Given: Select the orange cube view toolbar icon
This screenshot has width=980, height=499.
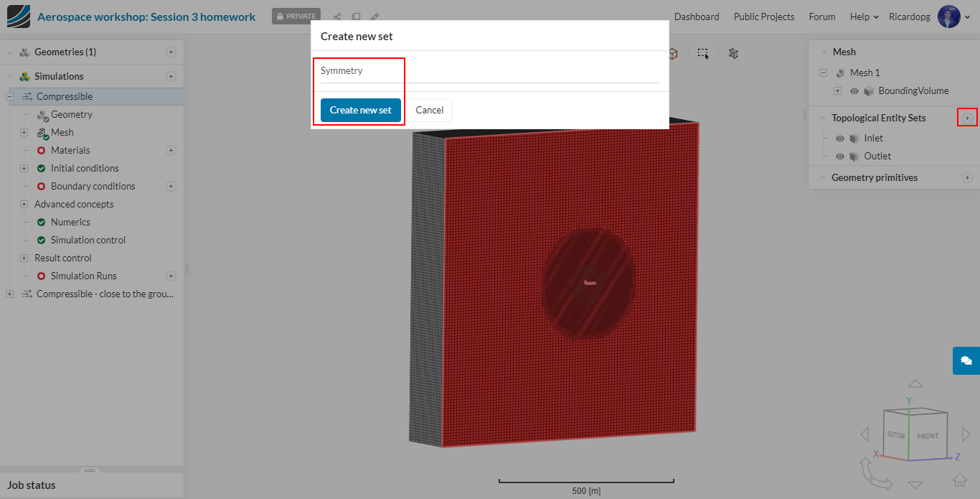Looking at the screenshot, I should 673,53.
